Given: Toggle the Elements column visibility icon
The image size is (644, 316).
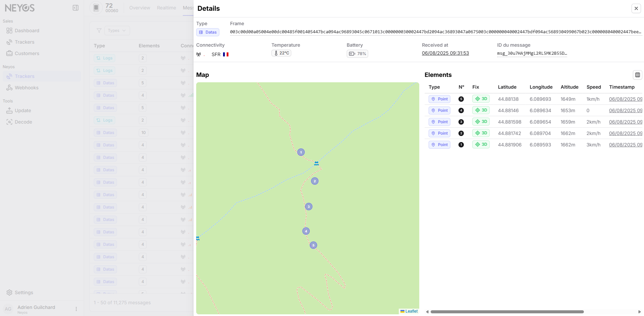Looking at the screenshot, I should pos(637,75).
